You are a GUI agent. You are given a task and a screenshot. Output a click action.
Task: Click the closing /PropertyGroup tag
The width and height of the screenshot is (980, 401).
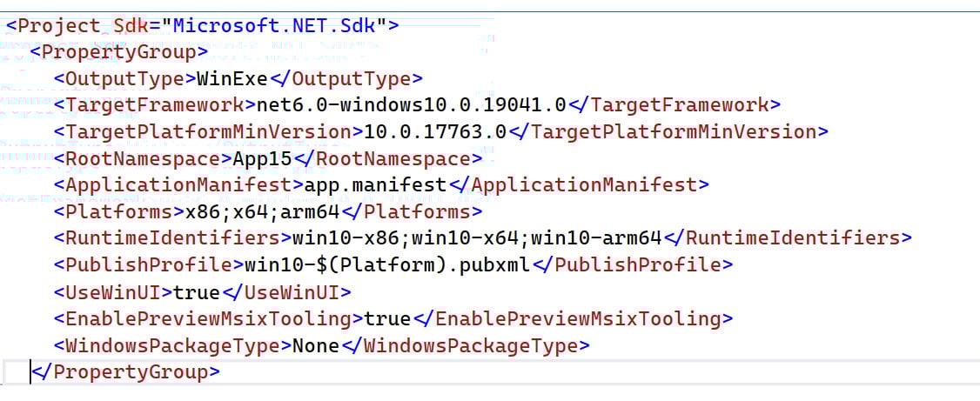coord(125,372)
